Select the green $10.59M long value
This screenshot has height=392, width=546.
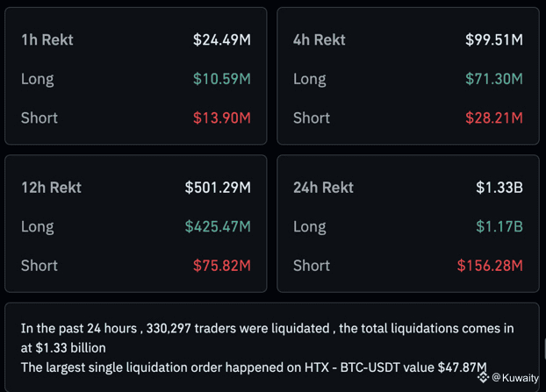click(x=221, y=79)
